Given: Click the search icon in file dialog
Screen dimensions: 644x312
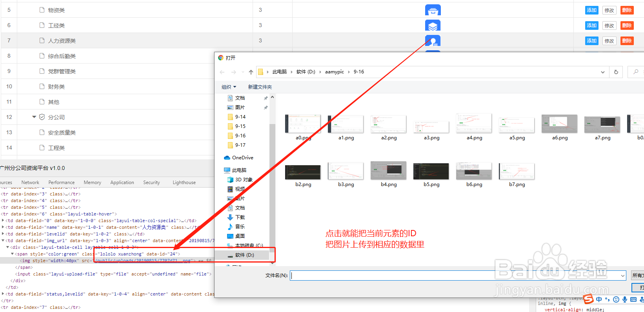Looking at the screenshot, I should point(636,72).
